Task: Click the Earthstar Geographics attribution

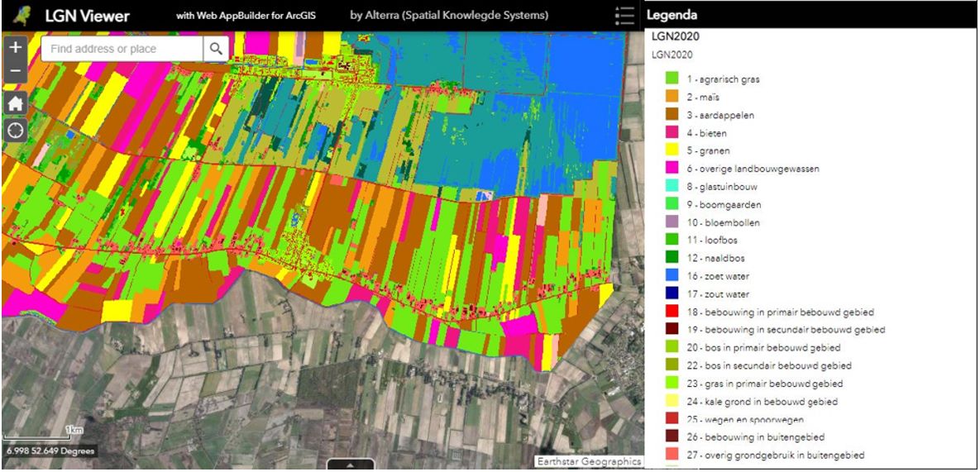Action: (589, 462)
